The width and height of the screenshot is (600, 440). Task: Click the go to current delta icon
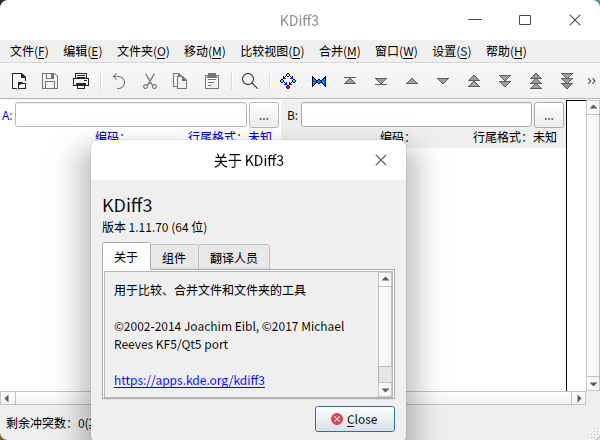pos(288,81)
